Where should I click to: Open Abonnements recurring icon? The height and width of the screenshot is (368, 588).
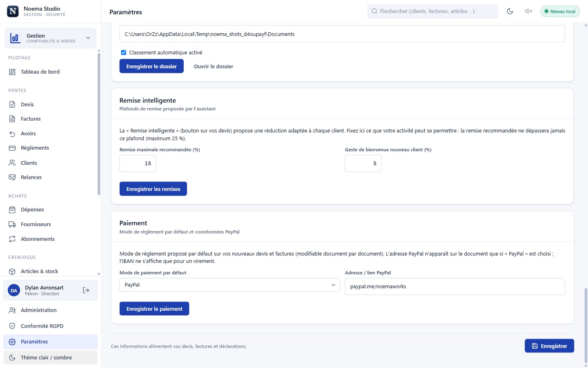[12, 239]
